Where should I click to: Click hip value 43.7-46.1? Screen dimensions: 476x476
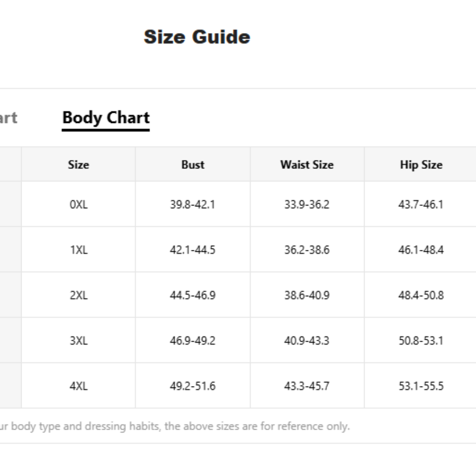pyautogui.click(x=421, y=205)
